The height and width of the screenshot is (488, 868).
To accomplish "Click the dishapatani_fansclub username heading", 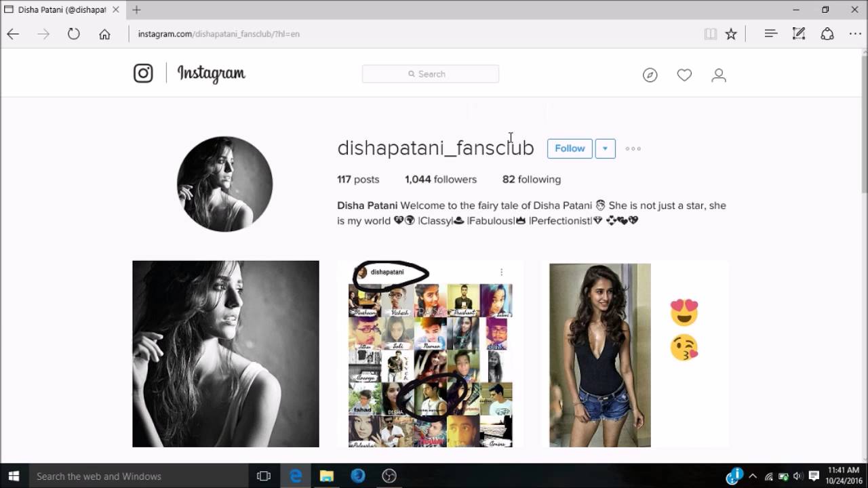I will [x=435, y=148].
